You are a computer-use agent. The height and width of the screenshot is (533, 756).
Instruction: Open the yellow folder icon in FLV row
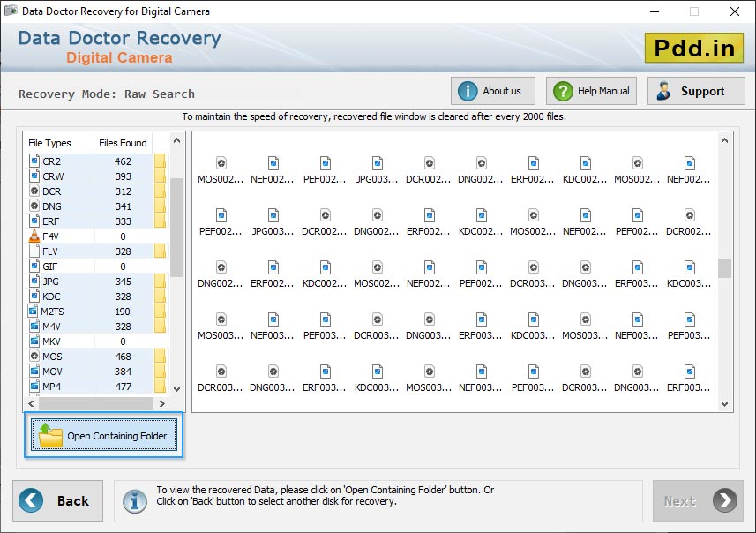(x=160, y=251)
